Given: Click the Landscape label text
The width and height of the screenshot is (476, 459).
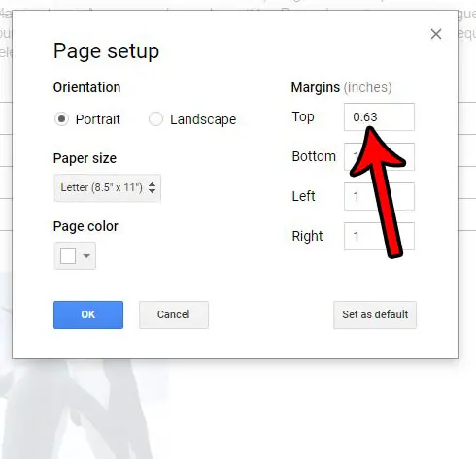Looking at the screenshot, I should pyautogui.click(x=203, y=119).
